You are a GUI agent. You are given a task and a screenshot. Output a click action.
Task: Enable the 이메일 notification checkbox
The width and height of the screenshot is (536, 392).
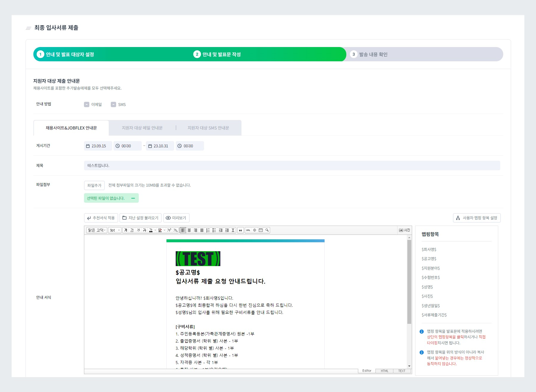87,104
